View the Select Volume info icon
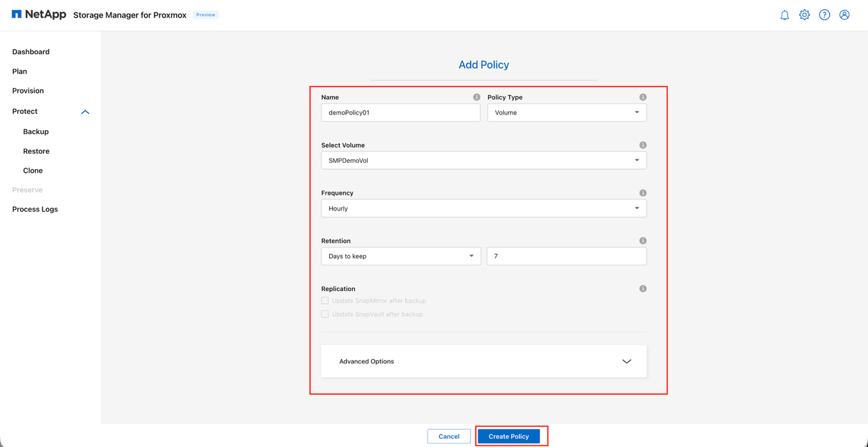This screenshot has height=447, width=868. point(643,145)
